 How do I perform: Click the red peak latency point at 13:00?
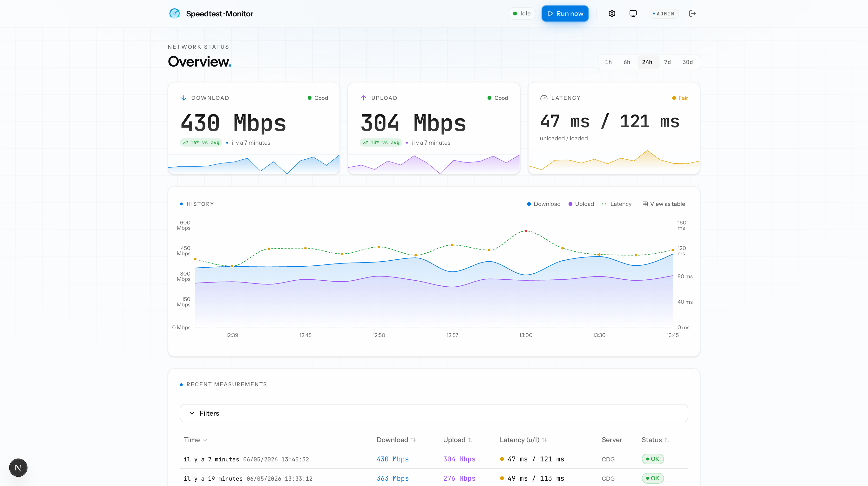click(526, 231)
